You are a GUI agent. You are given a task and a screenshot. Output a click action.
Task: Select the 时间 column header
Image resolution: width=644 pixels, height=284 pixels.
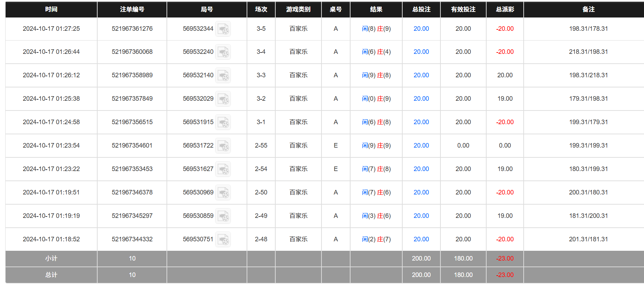[x=51, y=9]
